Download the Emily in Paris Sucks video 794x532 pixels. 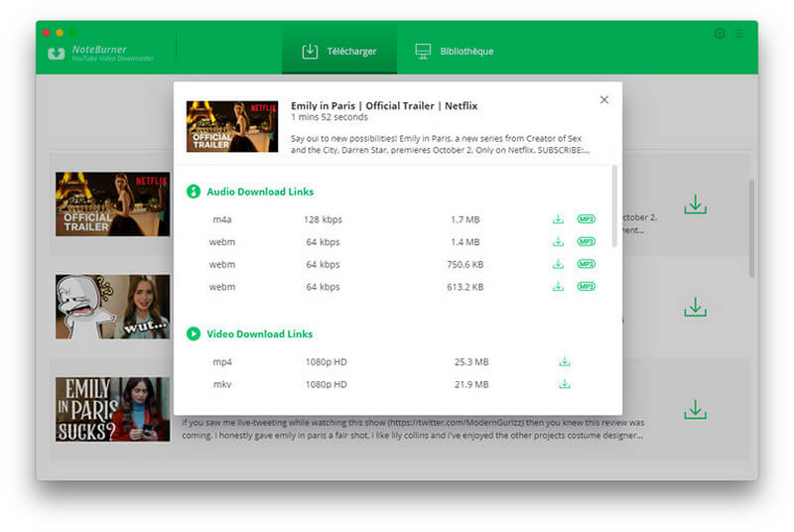(696, 410)
